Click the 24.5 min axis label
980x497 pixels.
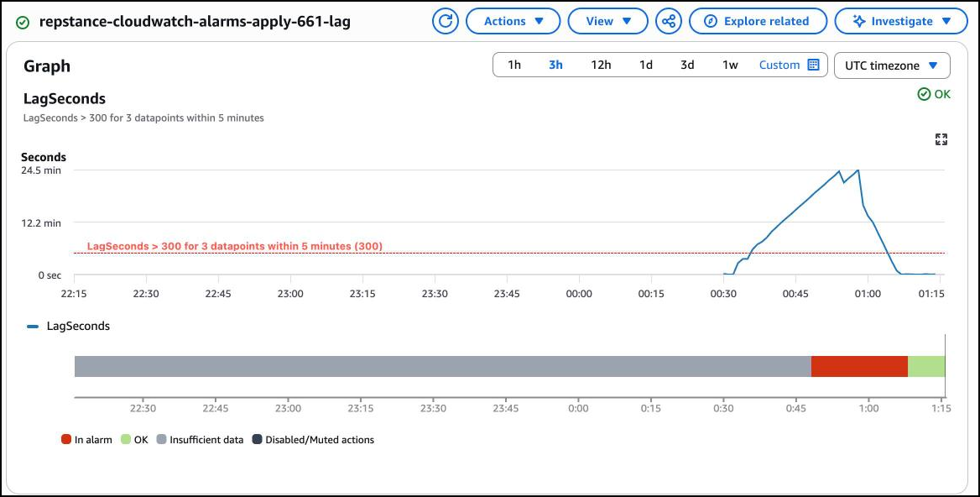(x=41, y=170)
